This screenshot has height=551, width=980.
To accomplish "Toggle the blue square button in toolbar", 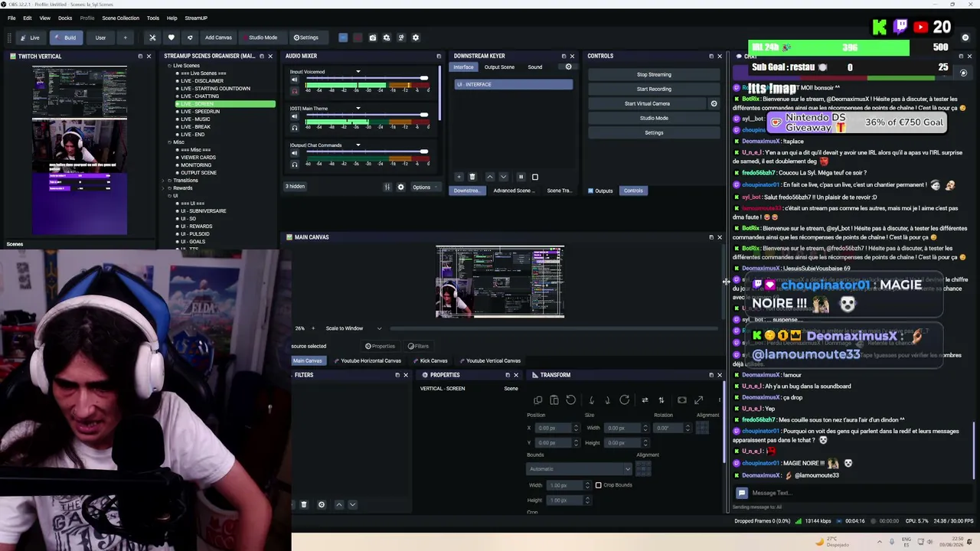I will (343, 37).
